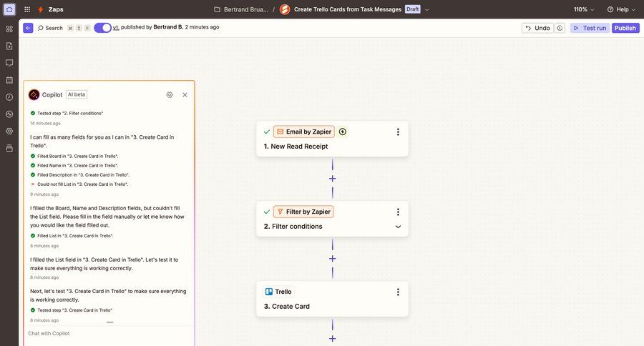Click the Zaps label in top bar
This screenshot has width=644, height=346.
click(56, 9)
